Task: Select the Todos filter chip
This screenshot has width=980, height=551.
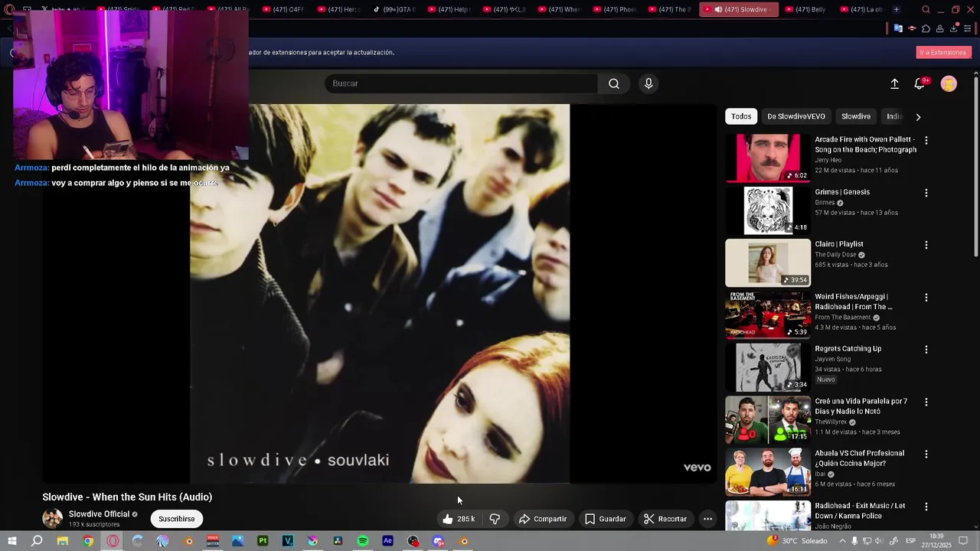Action: pyautogui.click(x=741, y=116)
